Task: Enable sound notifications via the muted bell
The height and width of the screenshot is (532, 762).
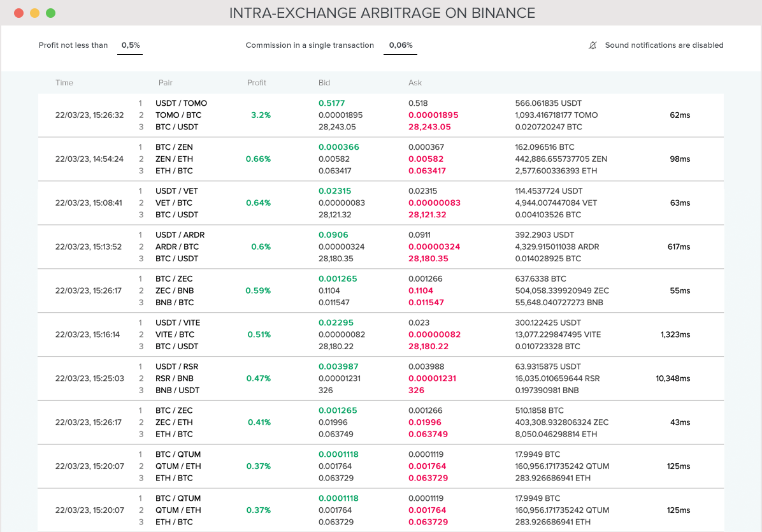Action: [x=593, y=45]
